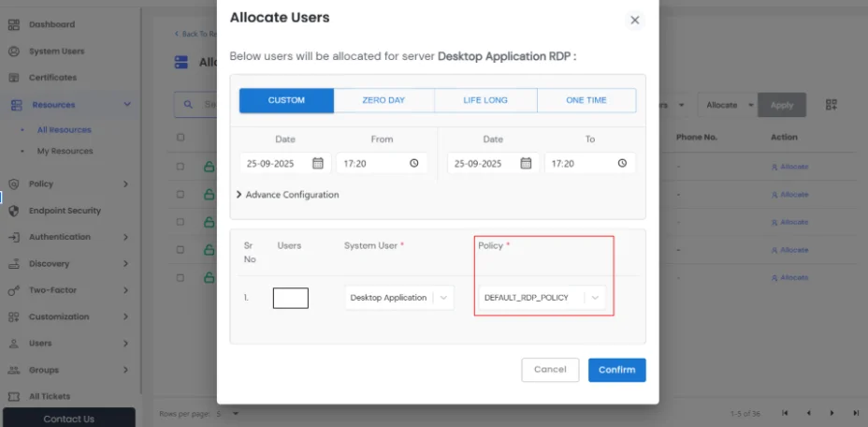Screen dimensions: 868x427
Task: Switch to LIFE LONG tab
Action: click(x=485, y=100)
